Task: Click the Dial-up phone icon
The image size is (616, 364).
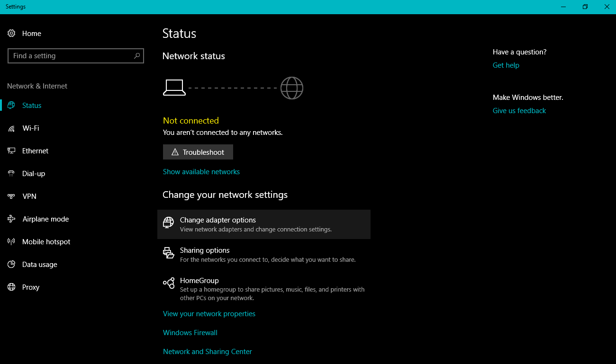Action: [x=11, y=173]
